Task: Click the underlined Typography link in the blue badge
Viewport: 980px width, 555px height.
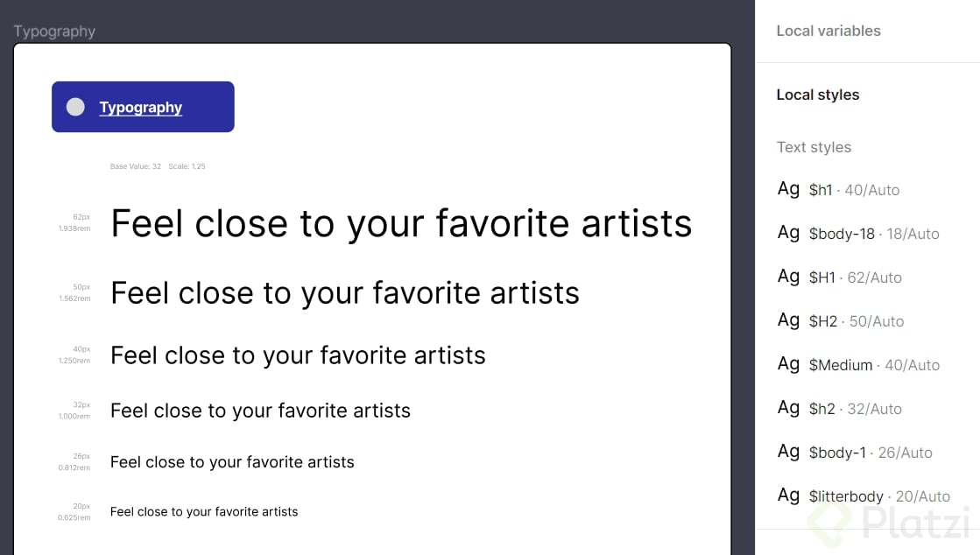Action: 141,108
